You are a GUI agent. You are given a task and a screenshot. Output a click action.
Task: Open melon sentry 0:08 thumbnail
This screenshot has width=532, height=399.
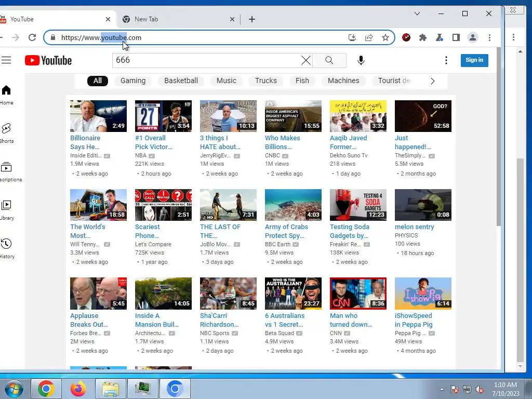(x=423, y=205)
